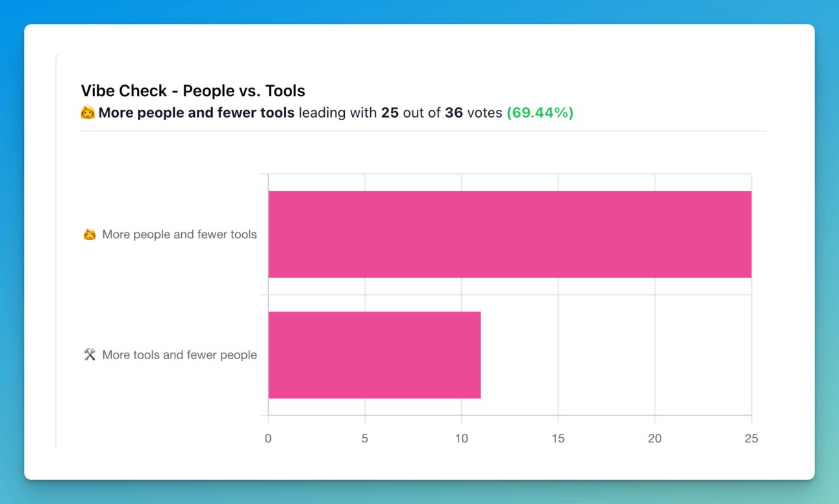Click the woman emoji beside the first bar label
The height and width of the screenshot is (504, 839).
(x=90, y=234)
